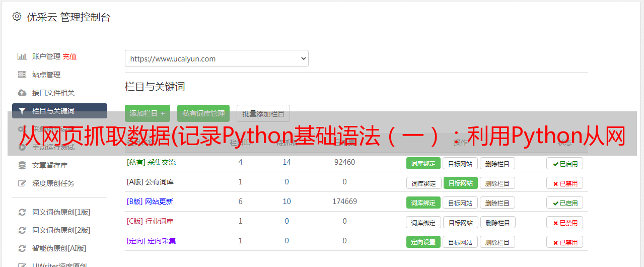
Task: Click 删除栏目 for 定向采集 row
Action: [497, 242]
